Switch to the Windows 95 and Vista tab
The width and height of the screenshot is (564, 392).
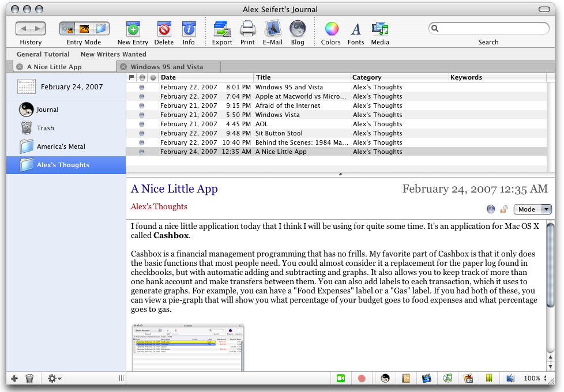[x=167, y=67]
